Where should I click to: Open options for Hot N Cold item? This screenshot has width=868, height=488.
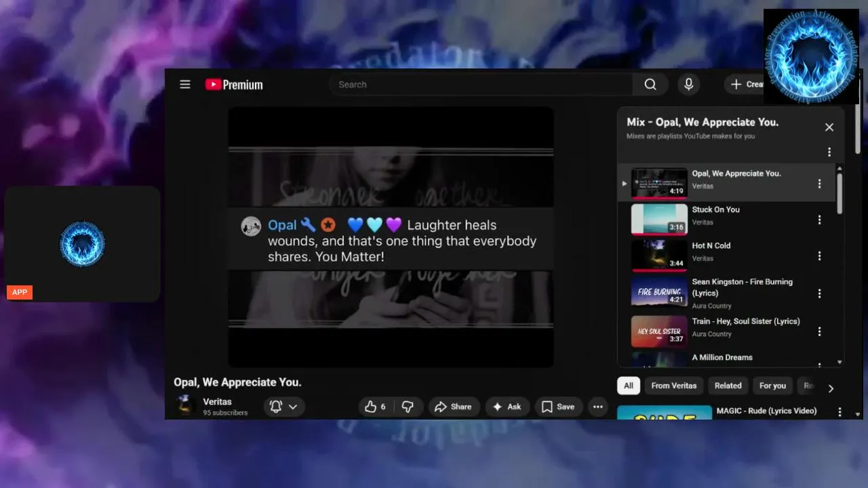819,256
